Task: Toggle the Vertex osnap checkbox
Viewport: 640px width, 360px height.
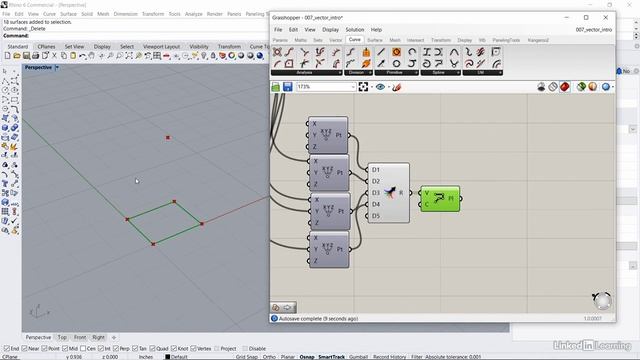Action: tap(193, 349)
